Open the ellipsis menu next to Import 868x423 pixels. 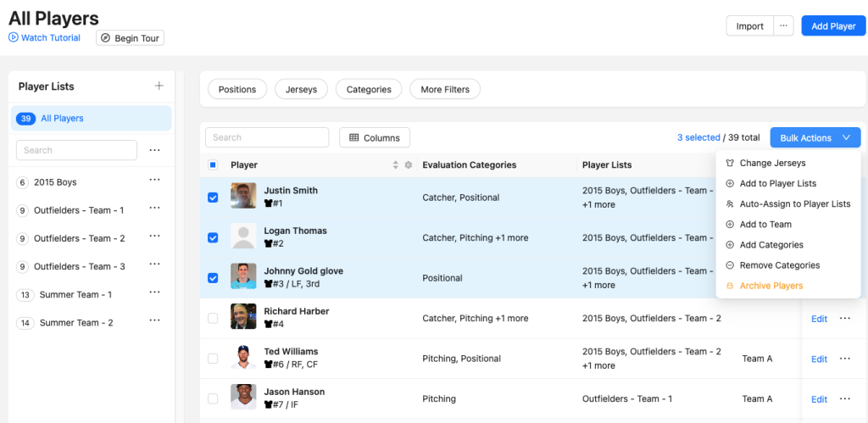(x=783, y=26)
